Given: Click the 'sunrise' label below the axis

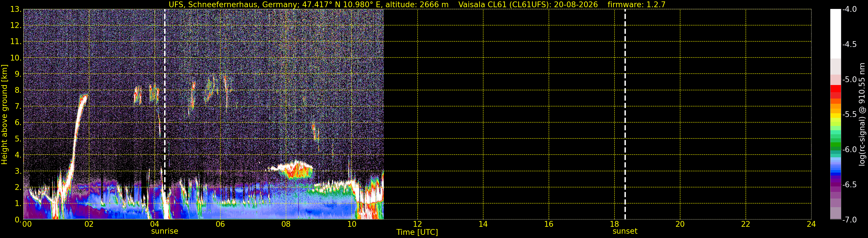Looking at the screenshot, I should click(x=164, y=231).
